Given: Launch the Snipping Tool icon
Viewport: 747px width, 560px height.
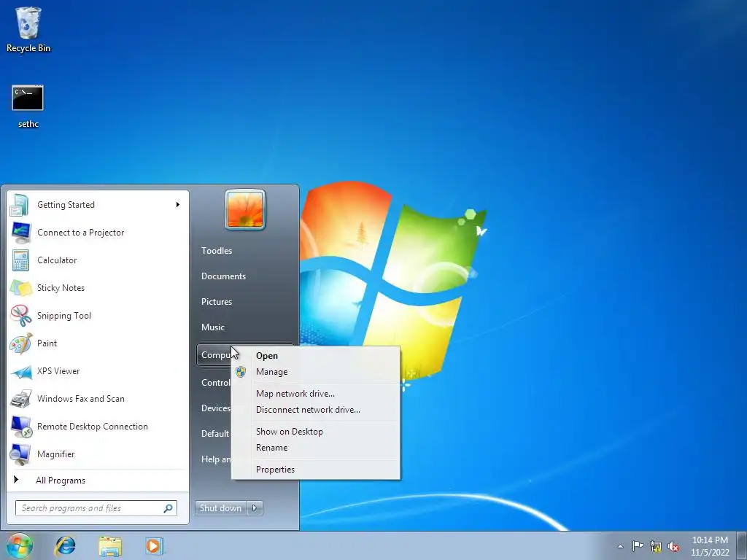Looking at the screenshot, I should [20, 315].
